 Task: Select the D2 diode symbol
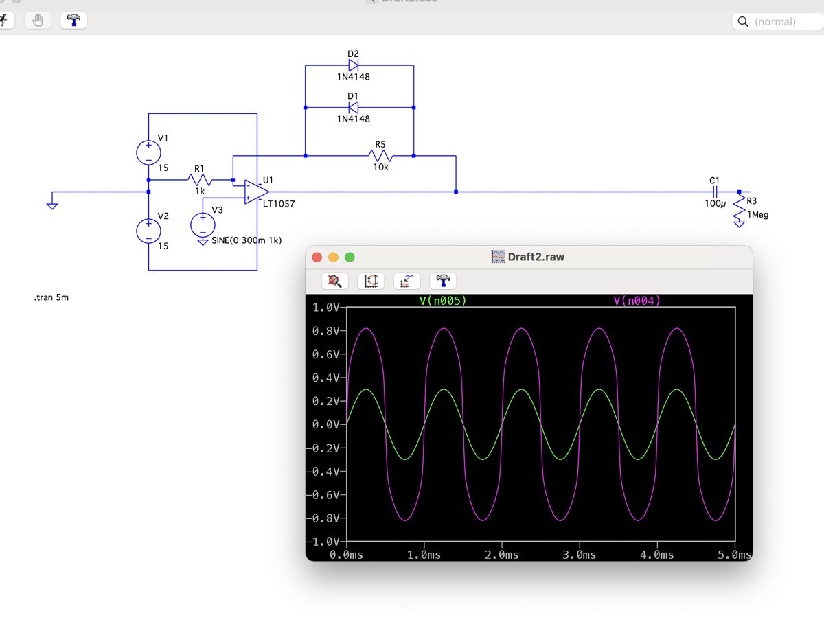point(353,65)
